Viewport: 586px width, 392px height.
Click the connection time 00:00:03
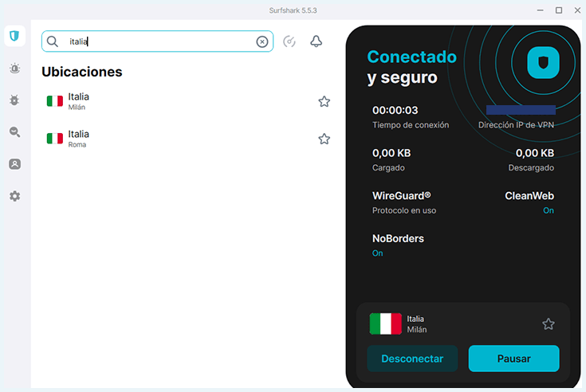395,110
